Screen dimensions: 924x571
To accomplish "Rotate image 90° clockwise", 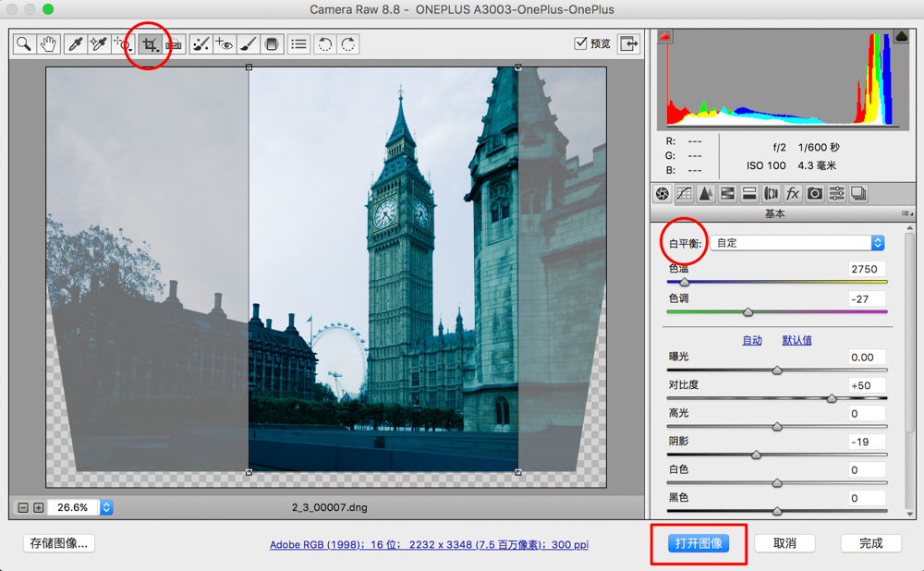I will [348, 44].
